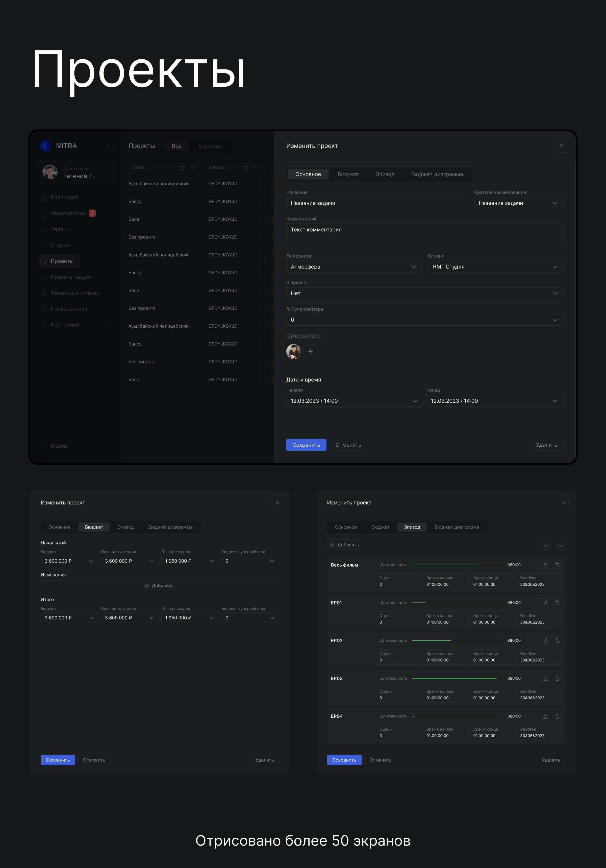Click the edit pencil icon for EP01
The image size is (606, 868).
point(545,602)
